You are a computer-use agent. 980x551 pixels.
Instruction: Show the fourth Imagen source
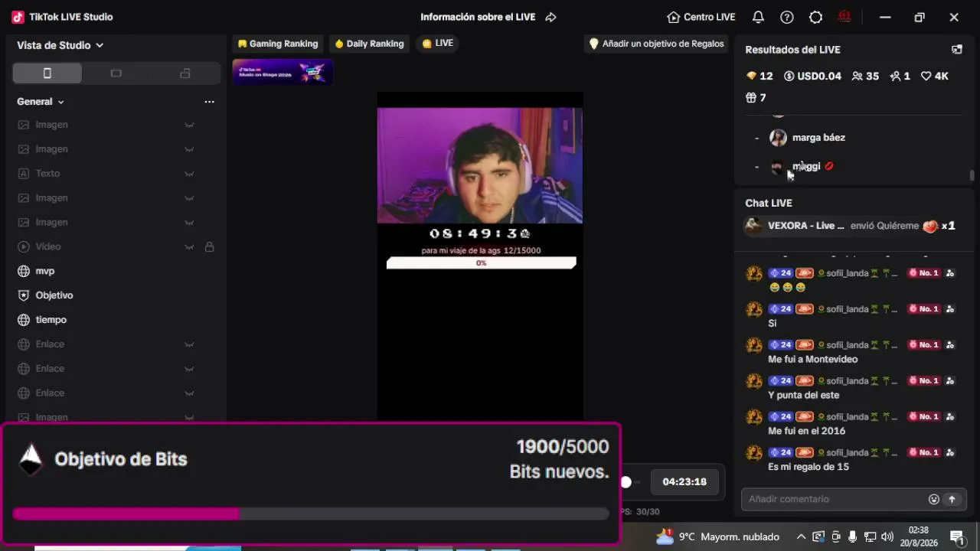click(189, 223)
